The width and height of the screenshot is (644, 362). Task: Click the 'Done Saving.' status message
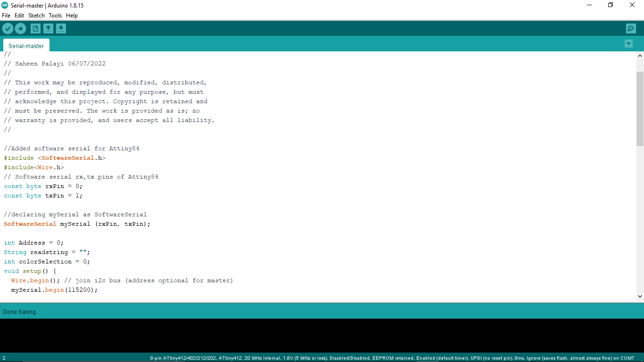(x=20, y=312)
